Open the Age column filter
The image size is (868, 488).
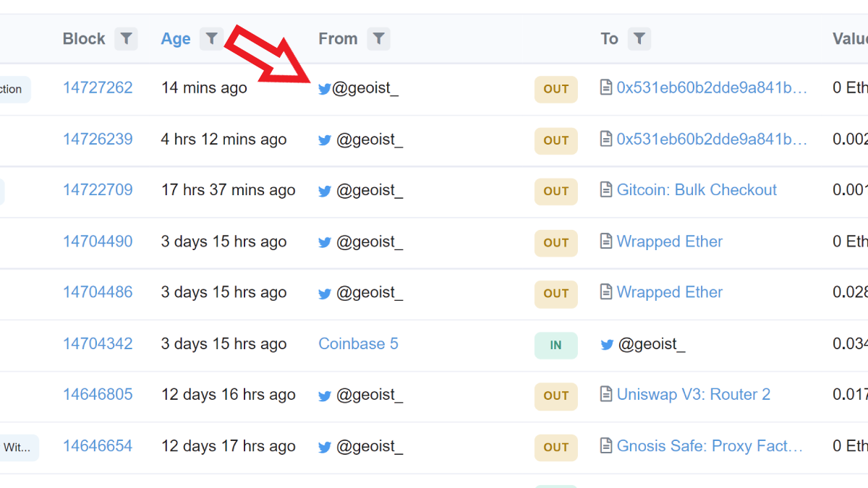click(x=211, y=39)
